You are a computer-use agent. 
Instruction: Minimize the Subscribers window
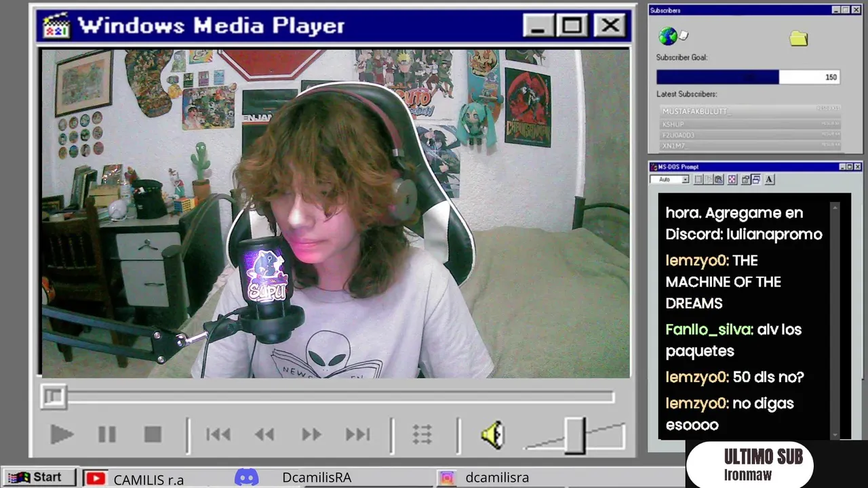(836, 9)
